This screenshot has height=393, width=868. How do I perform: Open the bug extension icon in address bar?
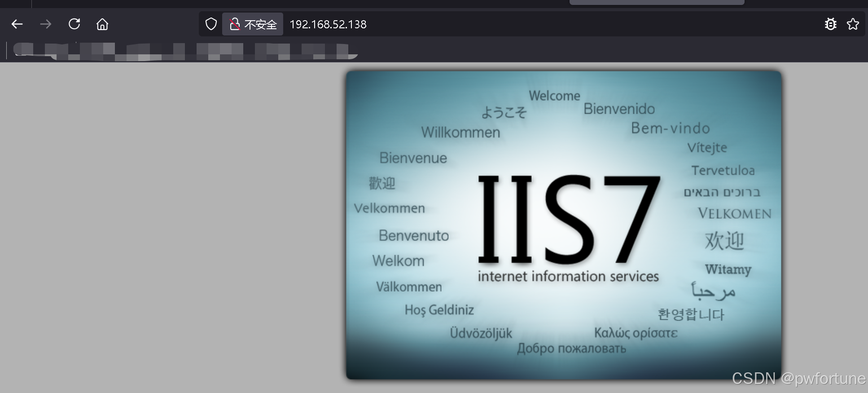coord(830,24)
